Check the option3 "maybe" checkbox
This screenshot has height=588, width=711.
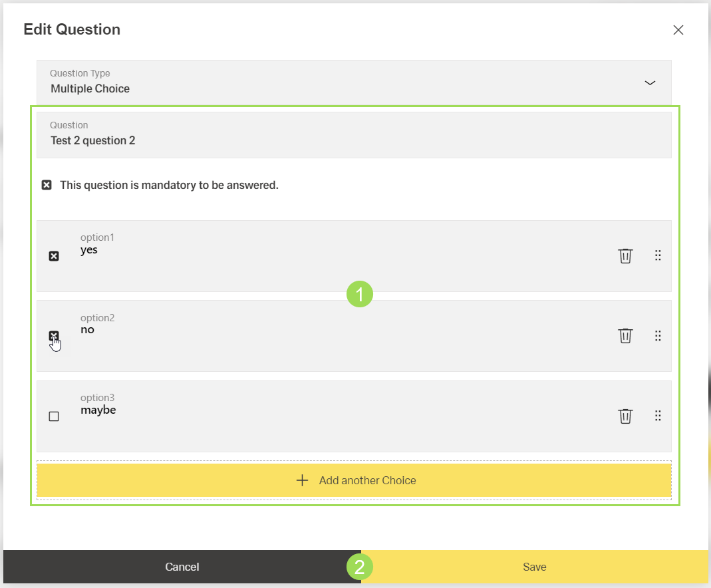(54, 416)
